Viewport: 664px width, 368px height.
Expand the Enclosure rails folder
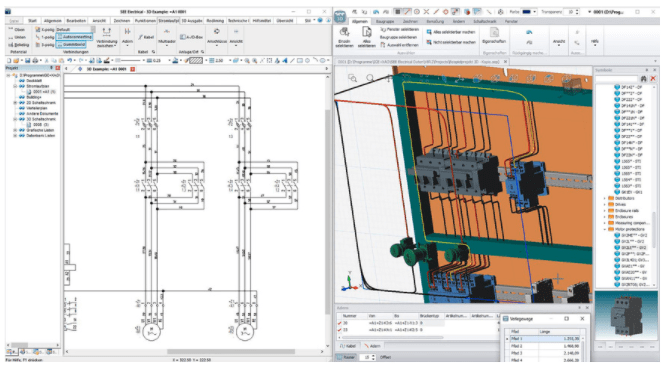(605, 210)
